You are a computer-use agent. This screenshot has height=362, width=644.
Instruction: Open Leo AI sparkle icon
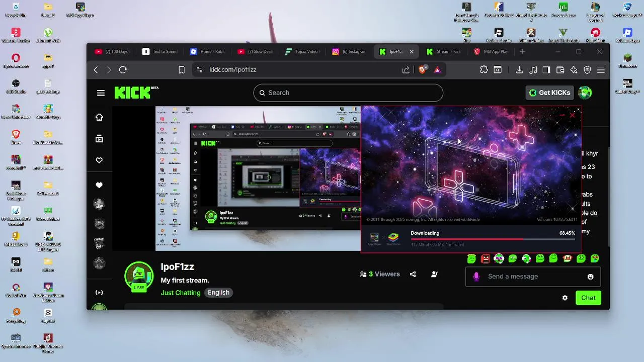574,70
